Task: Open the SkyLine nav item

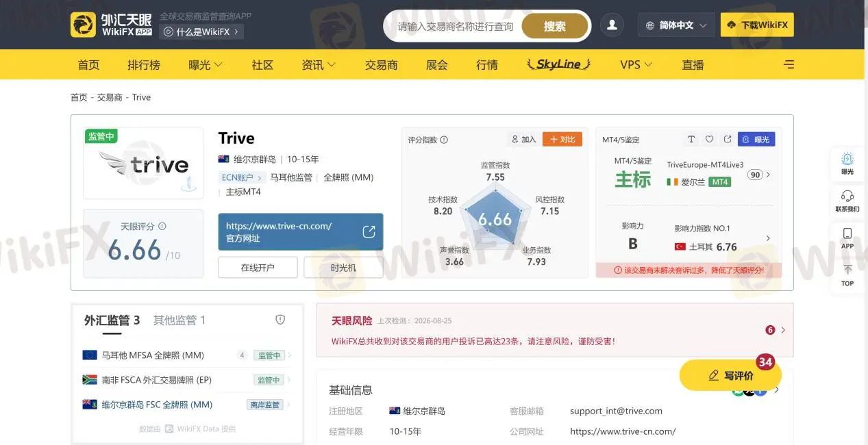Action: [558, 64]
